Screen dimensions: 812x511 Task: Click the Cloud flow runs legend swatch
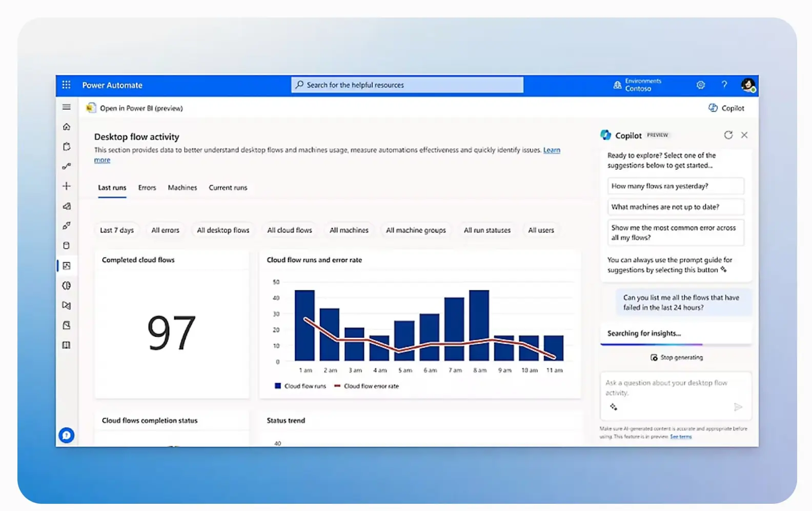(x=278, y=386)
